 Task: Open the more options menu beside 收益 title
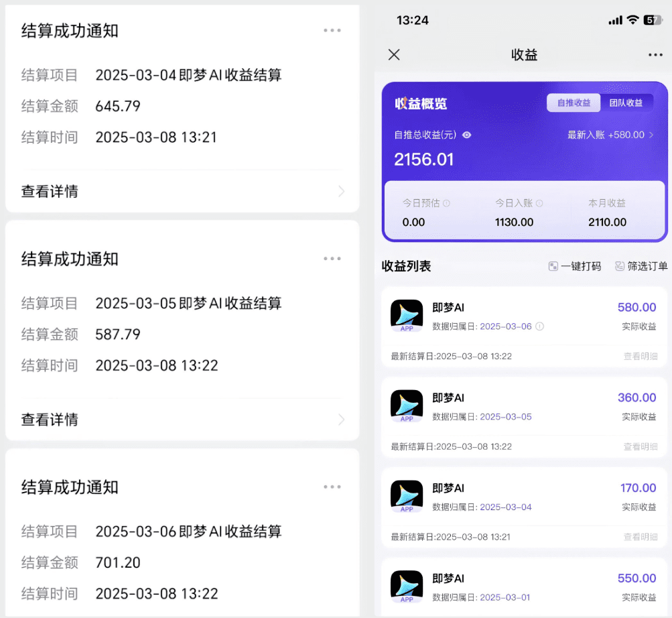(655, 55)
